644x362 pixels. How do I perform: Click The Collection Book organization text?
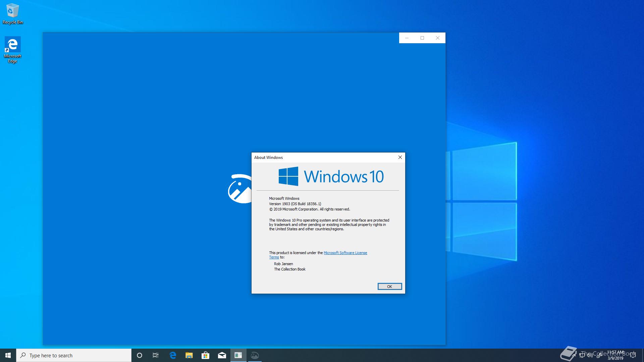click(x=290, y=269)
